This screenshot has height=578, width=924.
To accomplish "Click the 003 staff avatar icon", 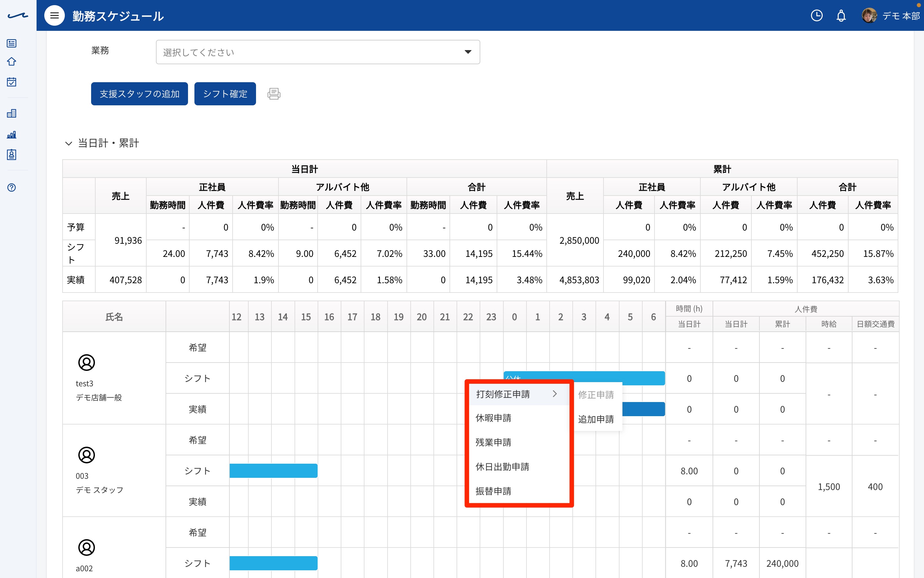I will pyautogui.click(x=86, y=455).
